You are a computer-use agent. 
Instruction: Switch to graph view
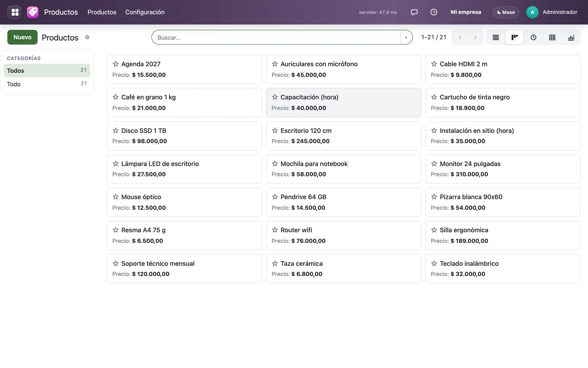click(571, 37)
